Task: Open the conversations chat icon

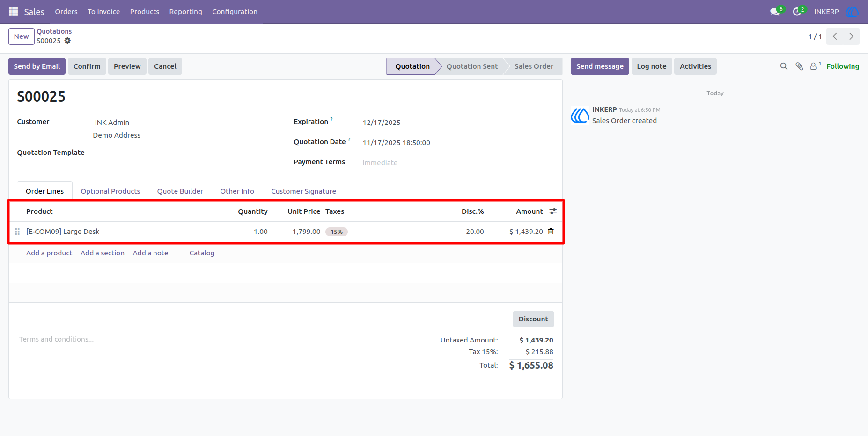Action: click(775, 12)
